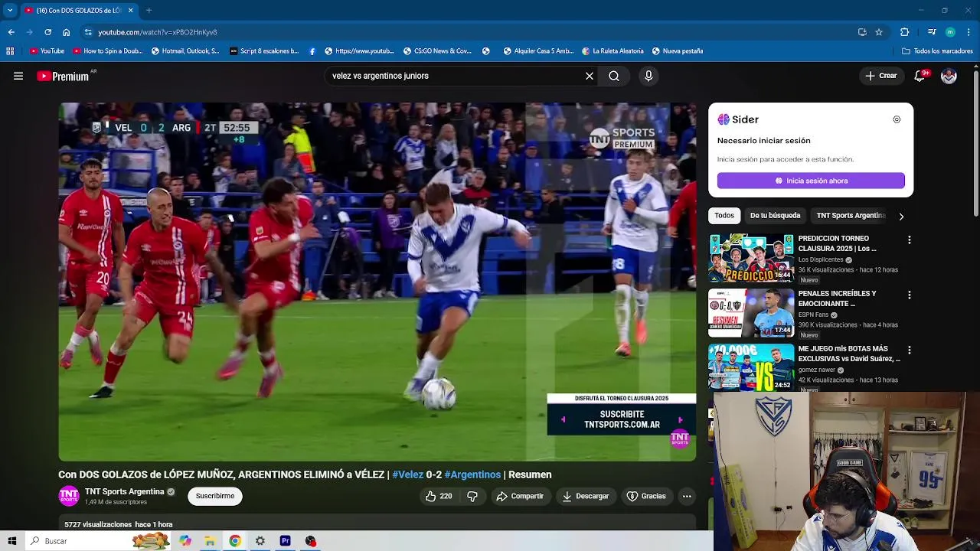Select the TNT Sports Argentina chip
Viewport: 980px width, 551px height.
851,216
